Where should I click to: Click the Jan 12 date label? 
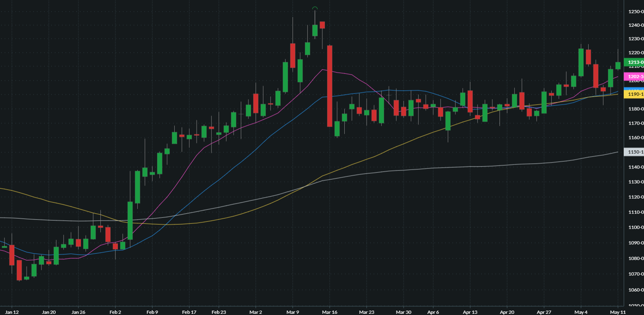coord(12,312)
